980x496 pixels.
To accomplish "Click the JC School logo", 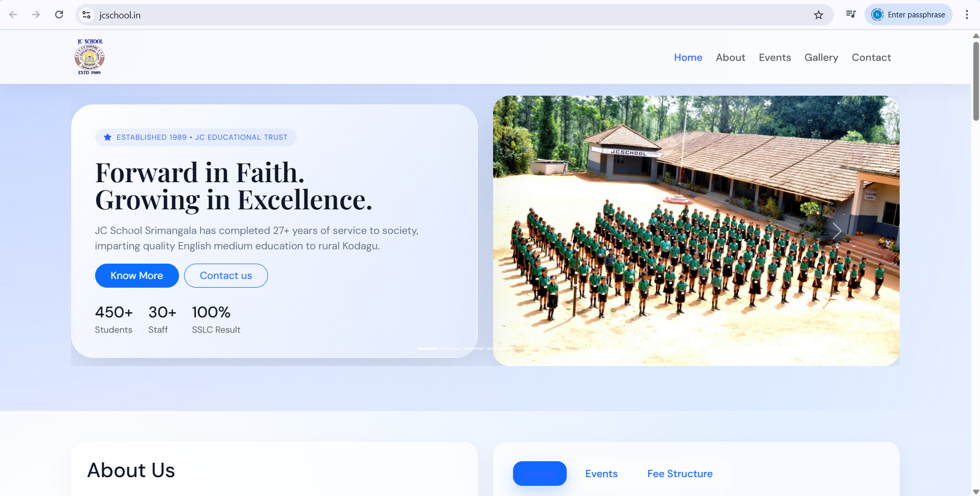I will click(89, 57).
